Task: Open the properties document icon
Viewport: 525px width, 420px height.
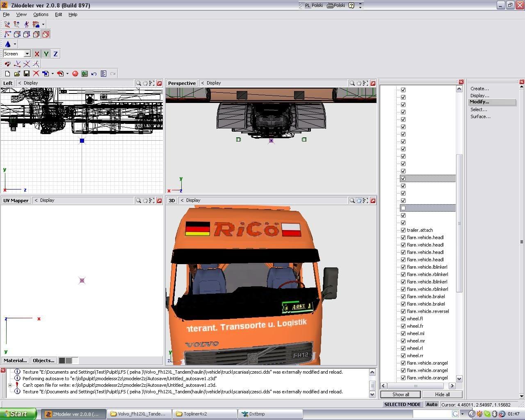Action: [103, 74]
